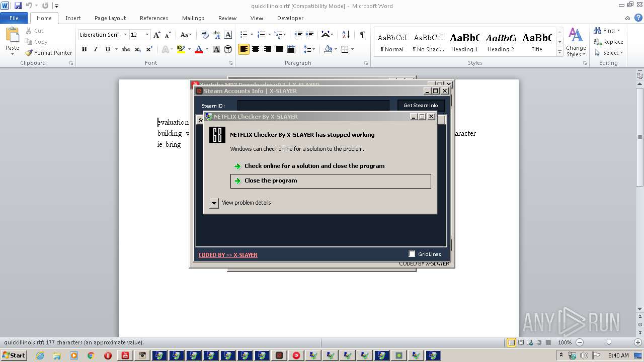Align text right
644x362 pixels.
268,49
